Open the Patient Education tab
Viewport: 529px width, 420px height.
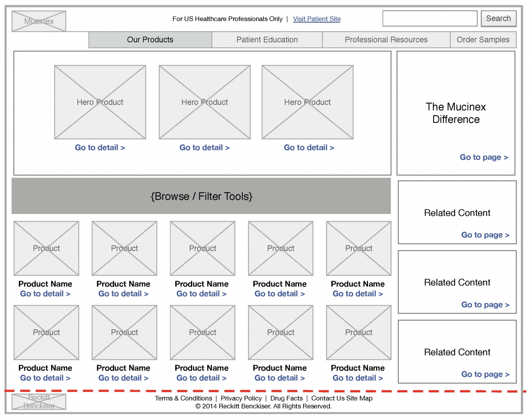pos(267,40)
